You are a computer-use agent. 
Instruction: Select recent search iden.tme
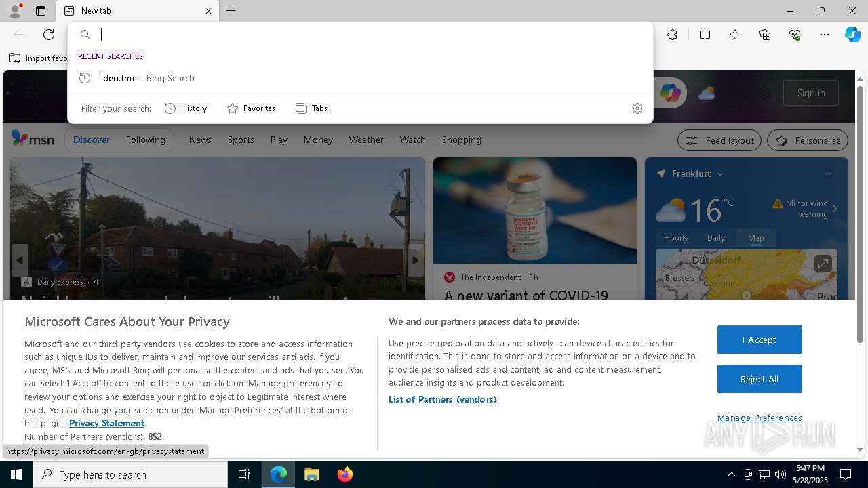click(x=360, y=78)
